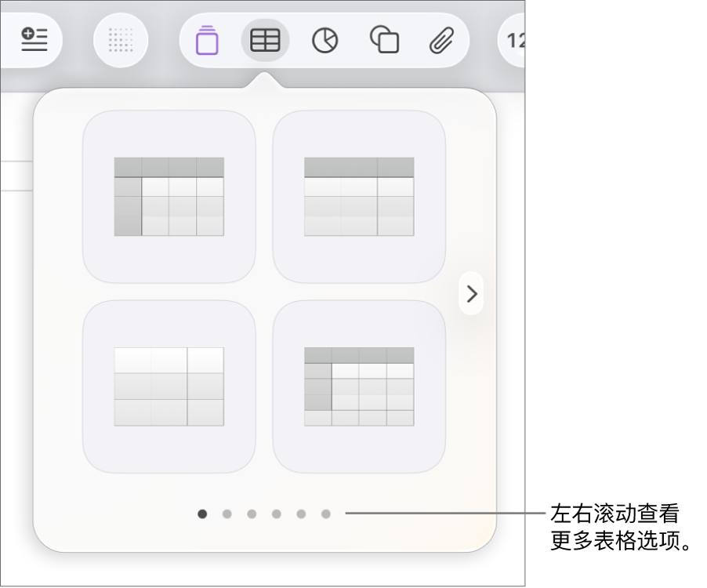Click the dotted grid keypad icon
This screenshot has height=588, width=707.
(x=121, y=40)
